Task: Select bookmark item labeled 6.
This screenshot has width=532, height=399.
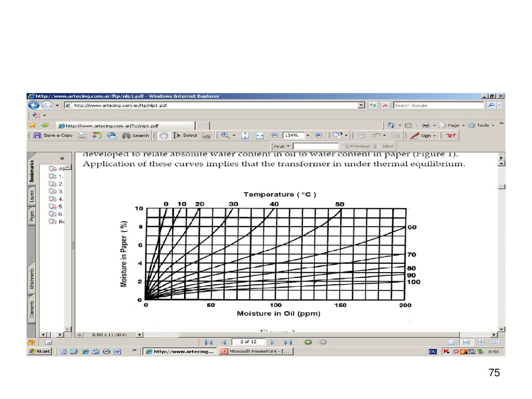Action: point(56,214)
